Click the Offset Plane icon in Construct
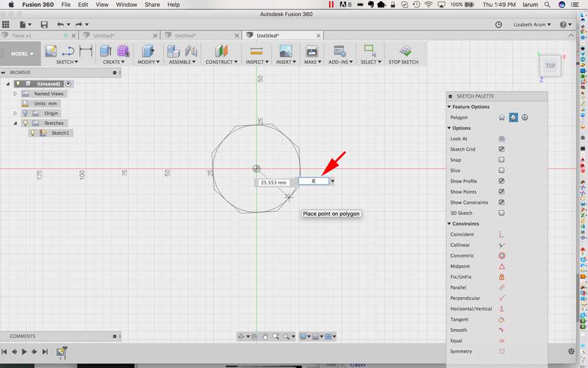 pyautogui.click(x=221, y=51)
